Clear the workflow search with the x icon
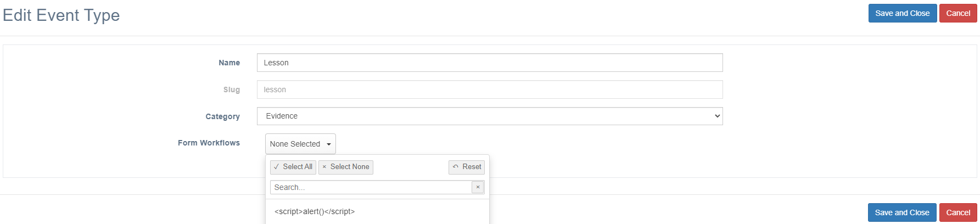Screen dimensions: 980x224 (x=478, y=187)
